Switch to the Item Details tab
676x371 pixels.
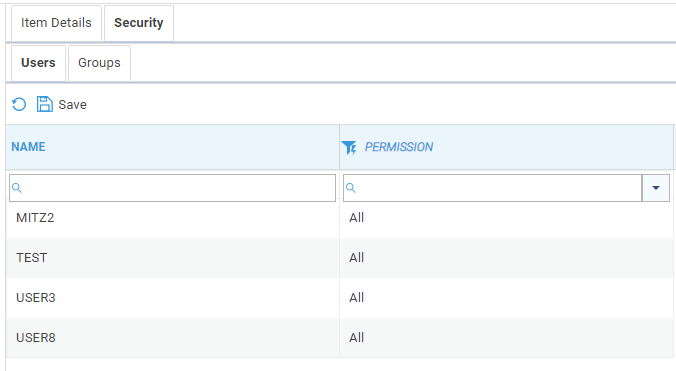click(x=56, y=23)
